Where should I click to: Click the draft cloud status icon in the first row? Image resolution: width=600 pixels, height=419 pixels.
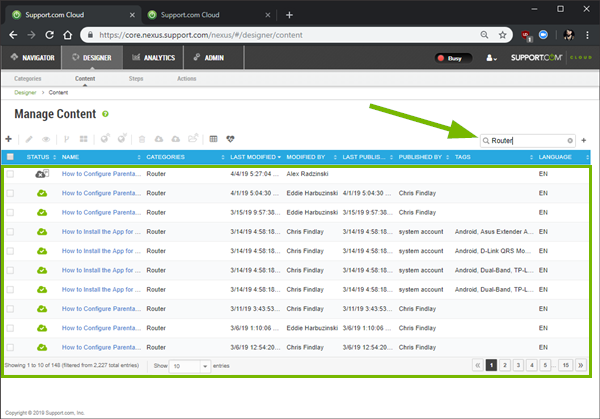pos(42,174)
